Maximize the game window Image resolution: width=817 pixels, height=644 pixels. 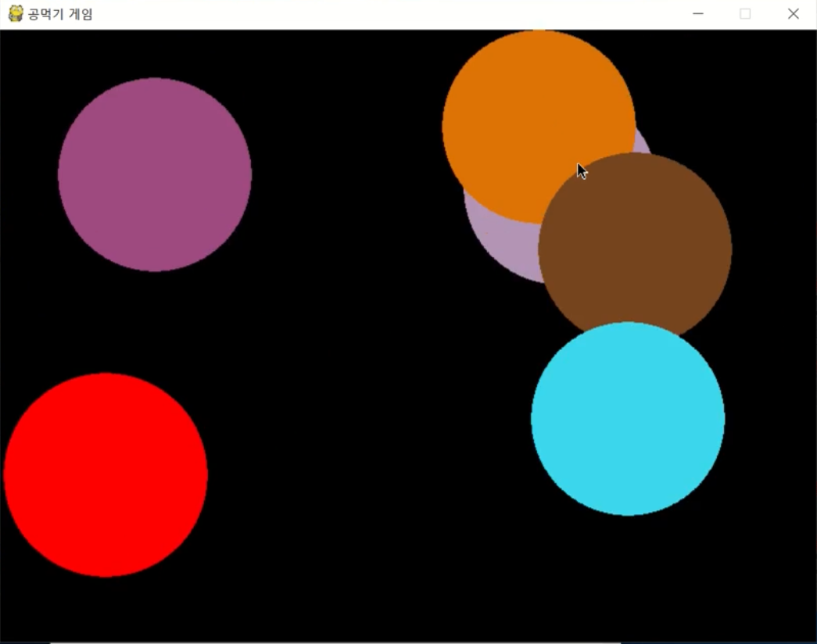coord(744,13)
